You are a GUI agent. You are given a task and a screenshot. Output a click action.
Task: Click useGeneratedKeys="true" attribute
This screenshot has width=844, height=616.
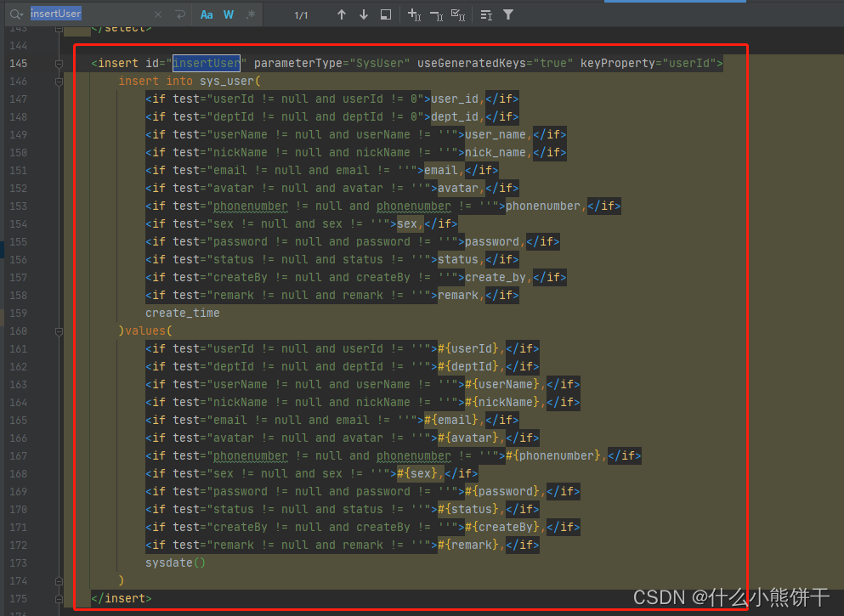[496, 64]
